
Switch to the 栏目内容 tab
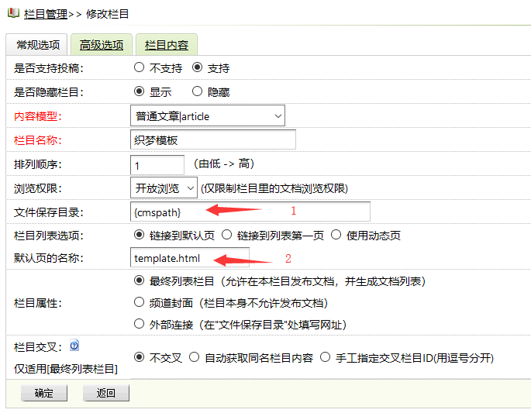tap(167, 45)
